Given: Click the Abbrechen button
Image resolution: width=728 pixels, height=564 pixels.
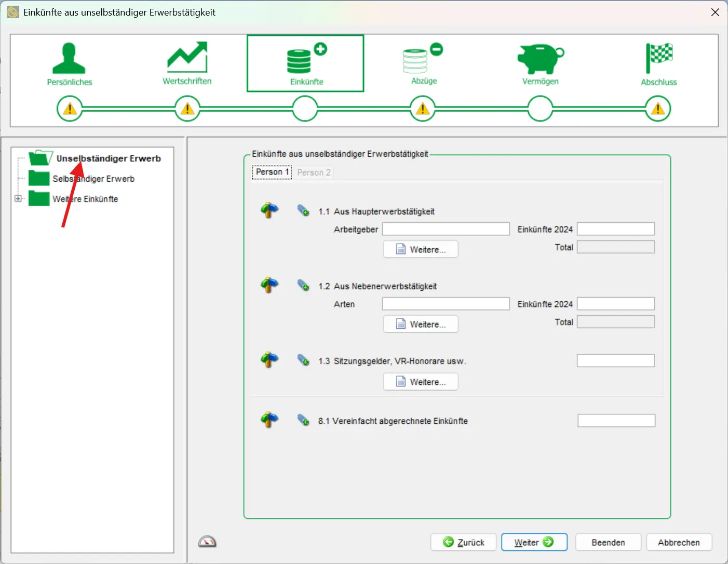Looking at the screenshot, I should tap(679, 542).
